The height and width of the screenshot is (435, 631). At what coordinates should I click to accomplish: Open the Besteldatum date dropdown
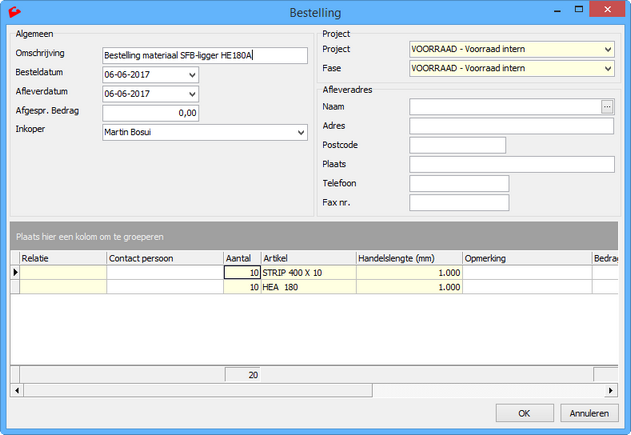pos(192,75)
